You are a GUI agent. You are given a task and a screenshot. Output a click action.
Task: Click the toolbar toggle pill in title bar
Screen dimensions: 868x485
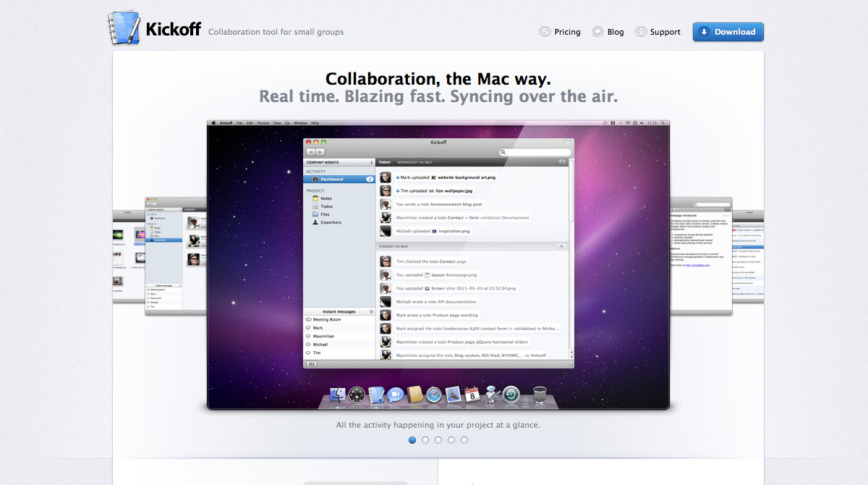point(567,142)
